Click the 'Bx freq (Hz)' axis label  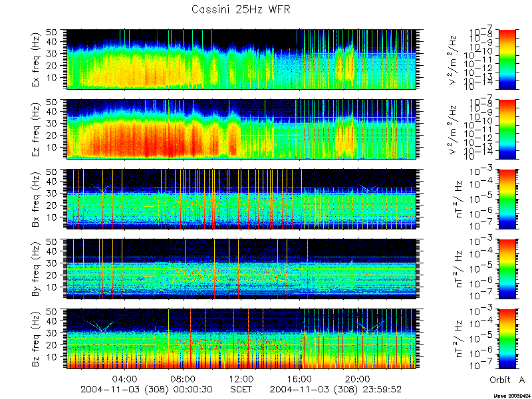point(37,199)
